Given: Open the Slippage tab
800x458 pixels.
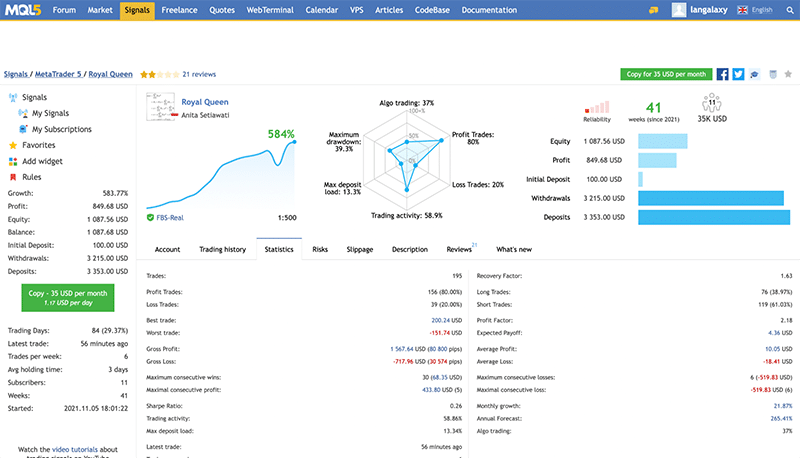Looking at the screenshot, I should [x=360, y=249].
